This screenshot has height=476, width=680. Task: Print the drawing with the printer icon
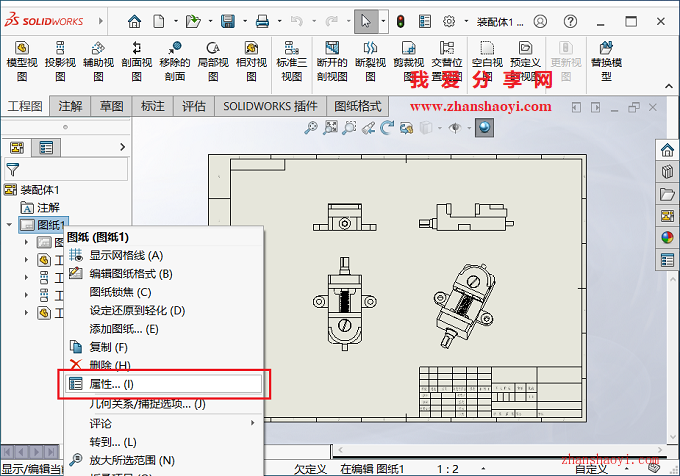262,21
